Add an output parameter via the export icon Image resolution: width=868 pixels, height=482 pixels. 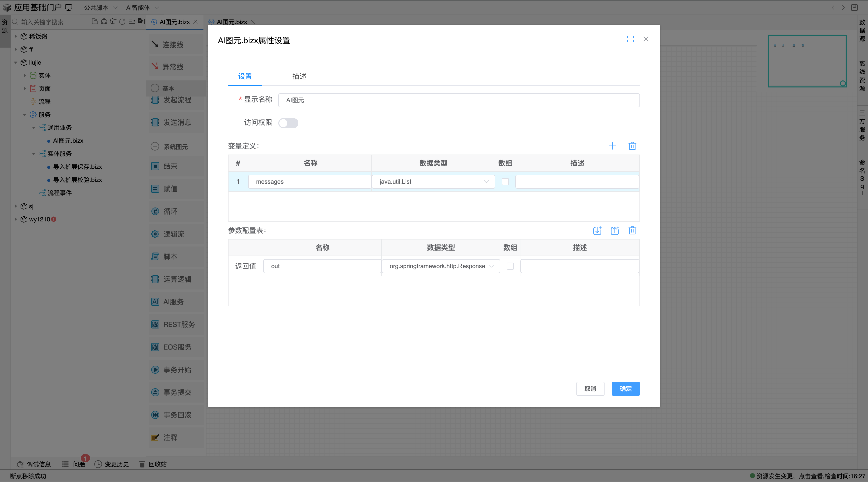pyautogui.click(x=615, y=230)
